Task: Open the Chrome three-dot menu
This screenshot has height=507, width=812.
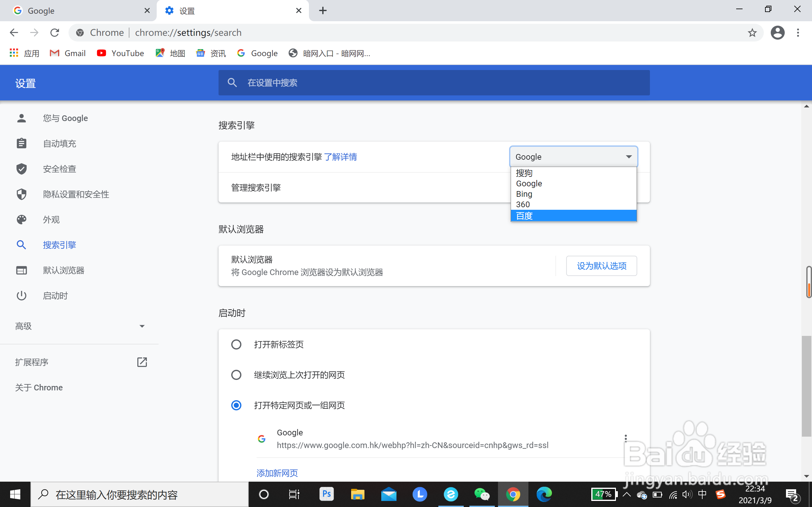Action: tap(798, 33)
